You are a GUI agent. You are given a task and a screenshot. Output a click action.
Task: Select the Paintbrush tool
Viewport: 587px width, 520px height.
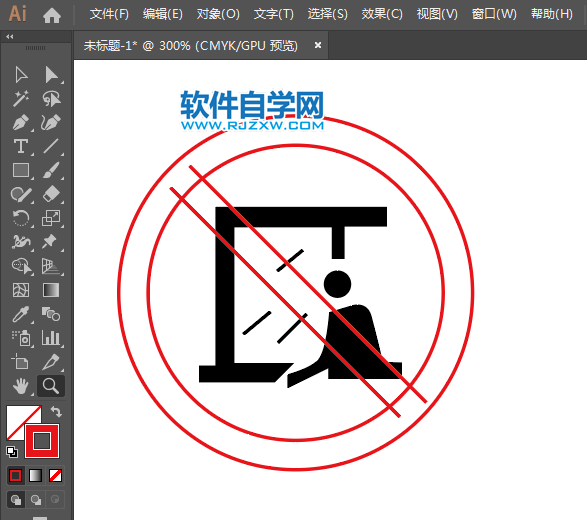click(x=51, y=170)
